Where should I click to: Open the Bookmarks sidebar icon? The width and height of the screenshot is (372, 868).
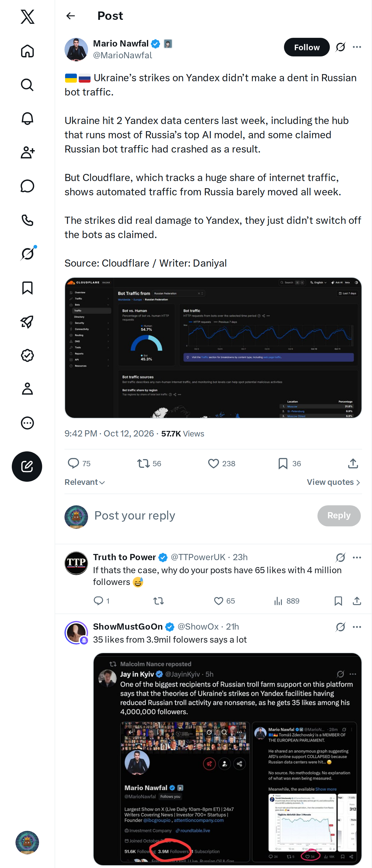[x=27, y=288]
